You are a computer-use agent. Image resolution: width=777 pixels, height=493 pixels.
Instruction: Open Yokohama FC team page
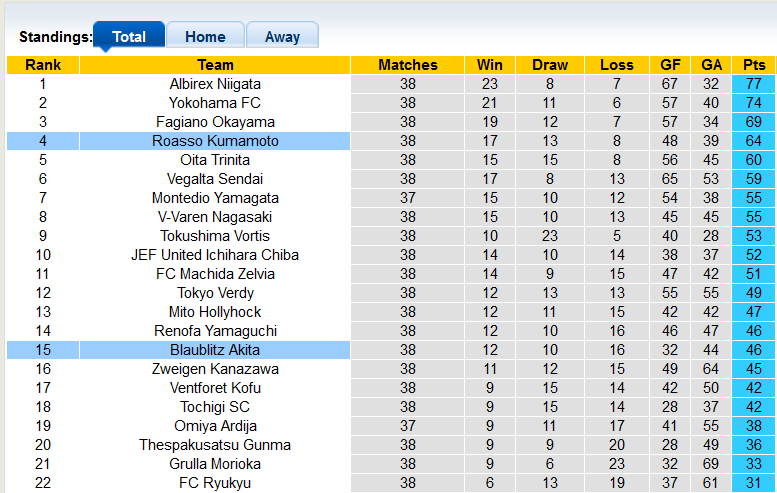coord(215,103)
